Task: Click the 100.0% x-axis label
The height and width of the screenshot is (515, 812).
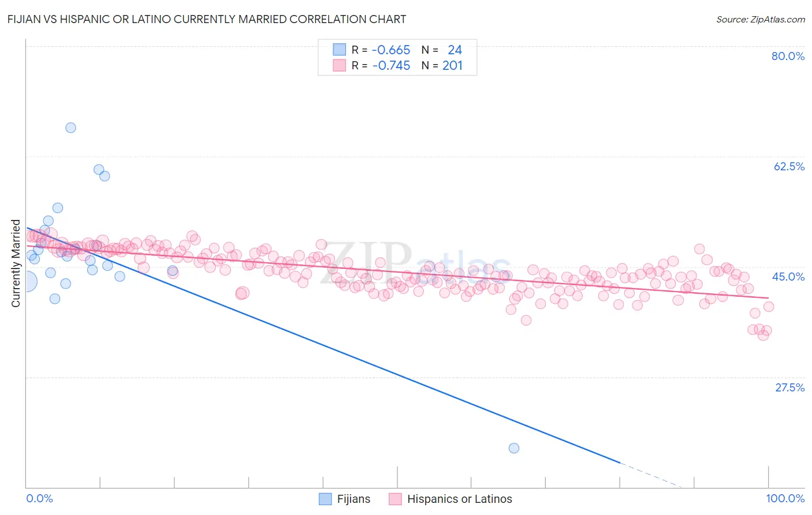Action: tap(785, 498)
